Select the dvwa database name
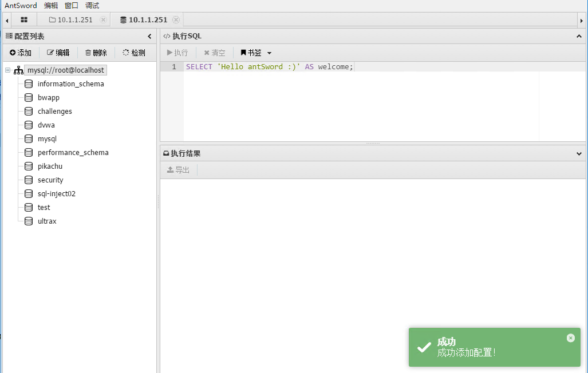This screenshot has height=373, width=588. [46, 125]
